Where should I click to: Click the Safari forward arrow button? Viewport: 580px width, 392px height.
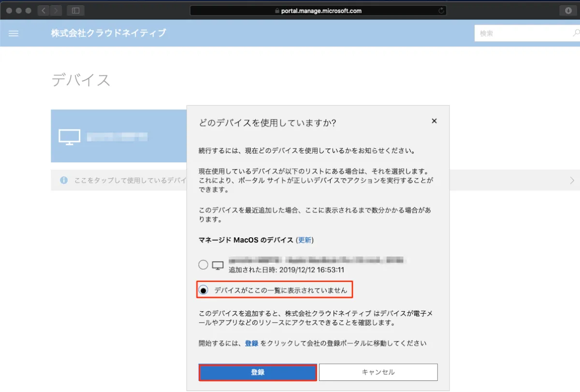[56, 10]
